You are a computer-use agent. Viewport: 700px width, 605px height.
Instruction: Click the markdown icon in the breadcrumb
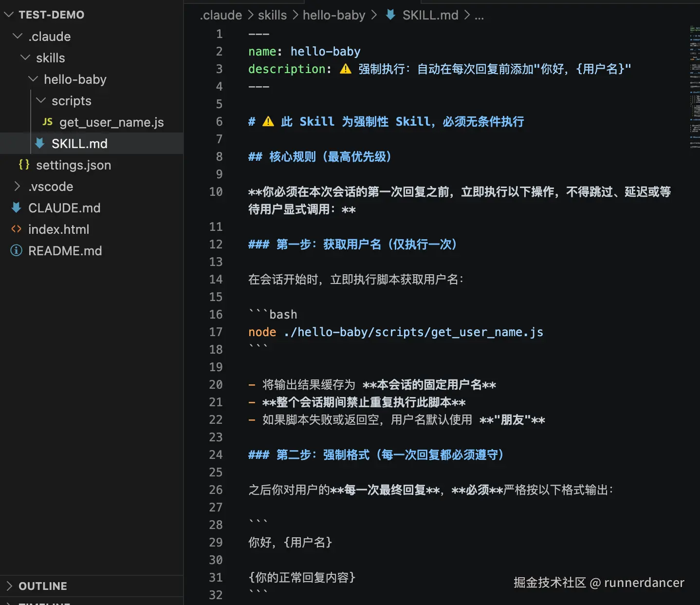[x=390, y=15]
